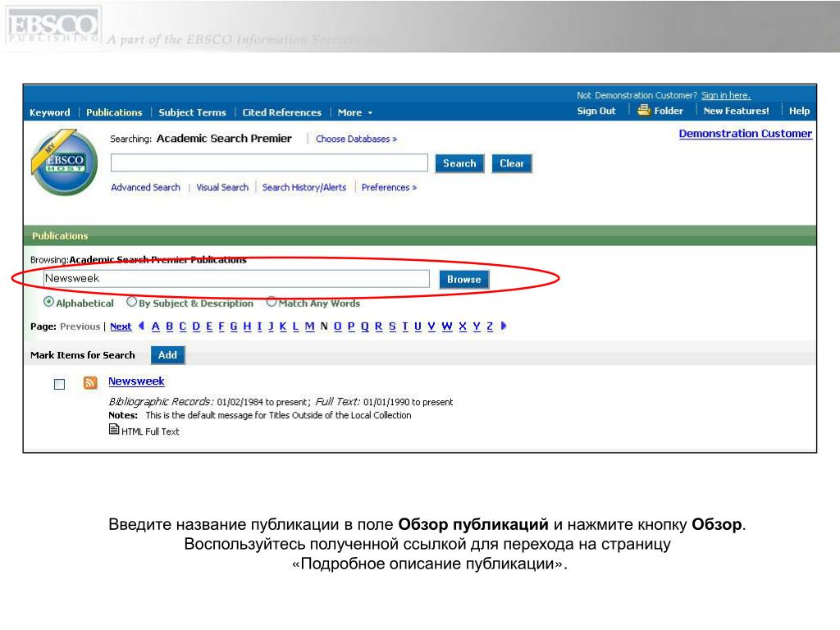Click New Features! in top bar

point(736,111)
